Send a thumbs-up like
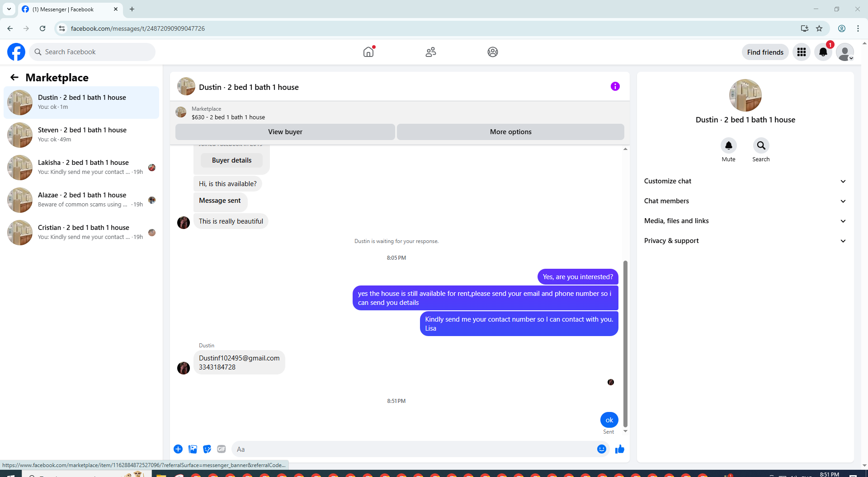 point(620,449)
